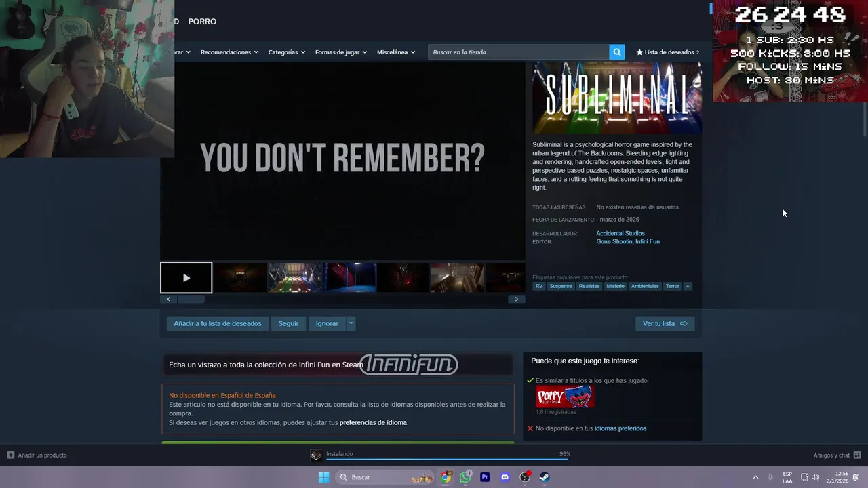Click the microphone tray icon
The height and width of the screenshot is (488, 868).
pyautogui.click(x=770, y=477)
